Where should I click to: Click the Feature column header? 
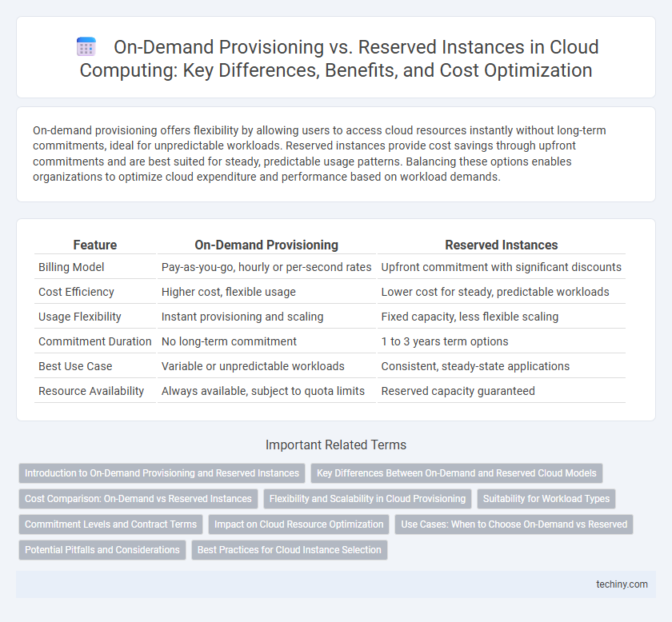tap(94, 245)
